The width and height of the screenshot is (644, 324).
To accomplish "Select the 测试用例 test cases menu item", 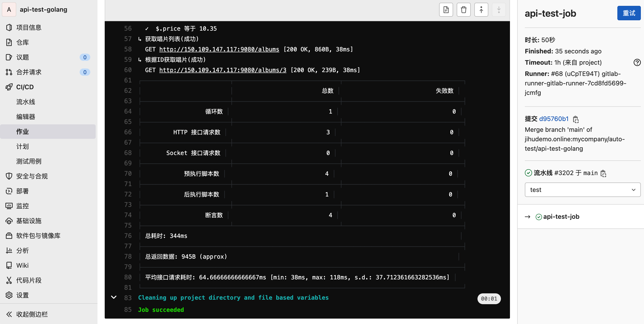I will coord(29,161).
